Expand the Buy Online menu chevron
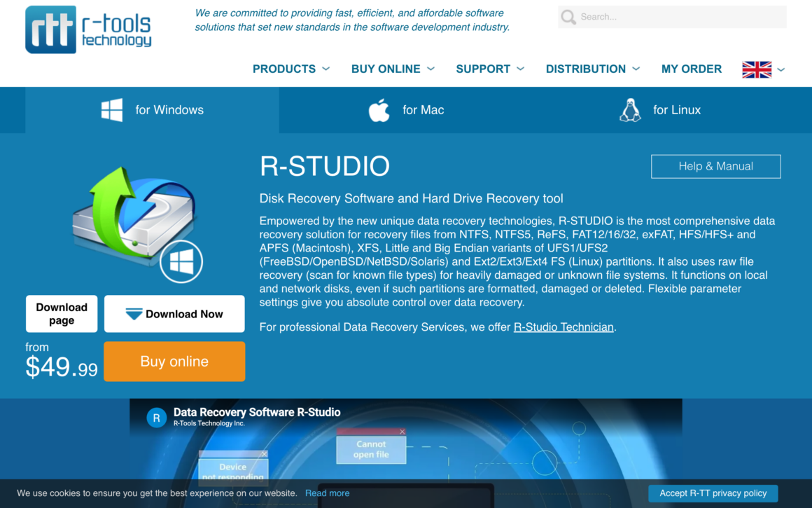 point(430,69)
